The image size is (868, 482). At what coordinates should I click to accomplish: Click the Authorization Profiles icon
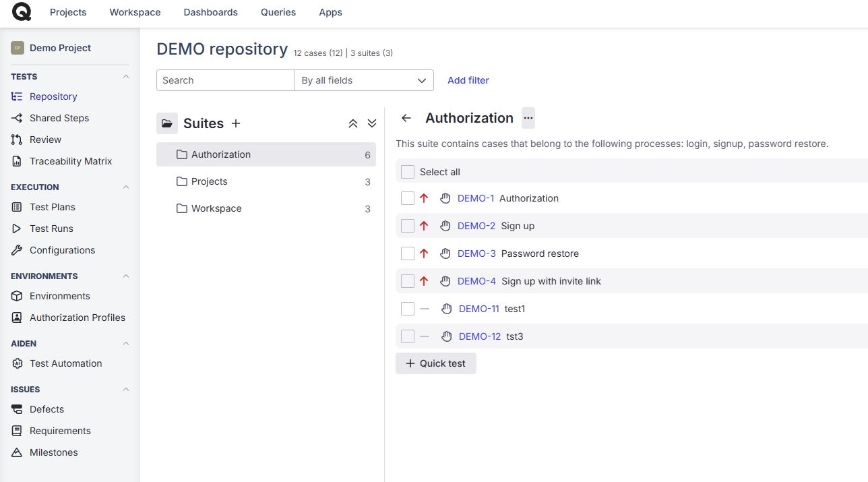point(17,318)
